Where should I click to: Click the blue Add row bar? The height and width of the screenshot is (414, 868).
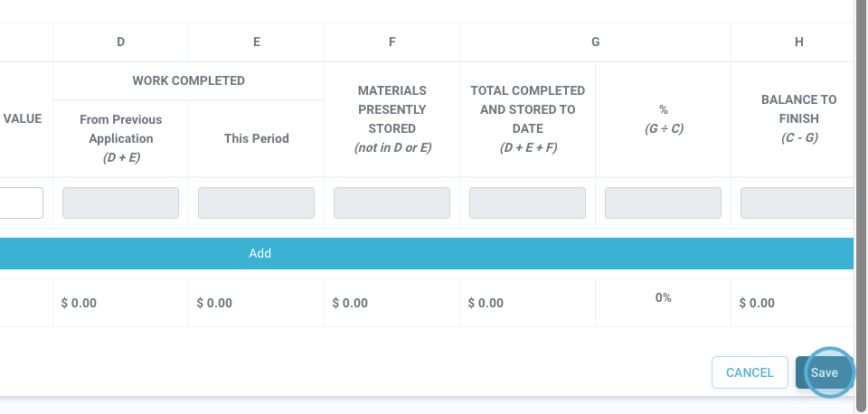(425, 254)
